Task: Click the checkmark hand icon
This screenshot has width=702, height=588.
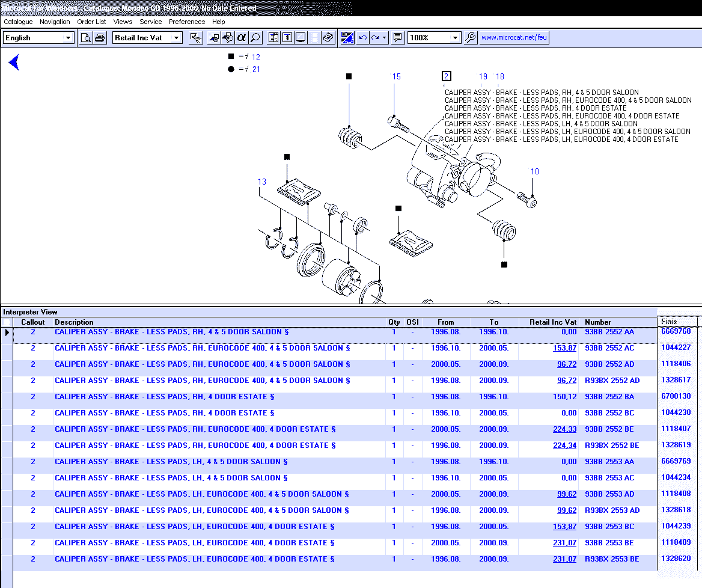Action: (x=196, y=38)
